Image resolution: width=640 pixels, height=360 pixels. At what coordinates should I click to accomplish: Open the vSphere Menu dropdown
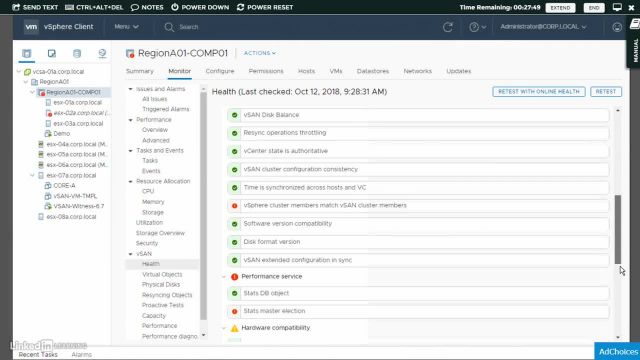126,27
